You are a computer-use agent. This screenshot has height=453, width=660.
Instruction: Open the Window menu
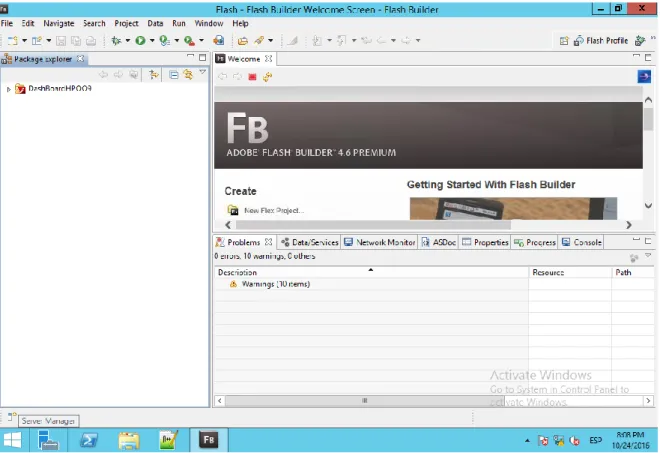[x=208, y=24]
